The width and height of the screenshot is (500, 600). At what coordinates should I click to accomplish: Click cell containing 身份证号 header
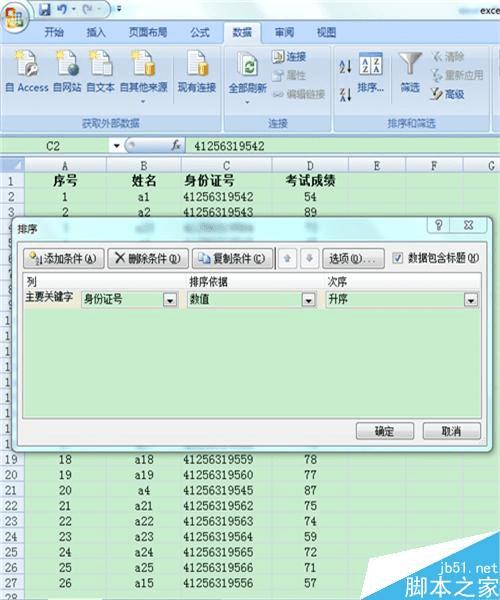226,181
